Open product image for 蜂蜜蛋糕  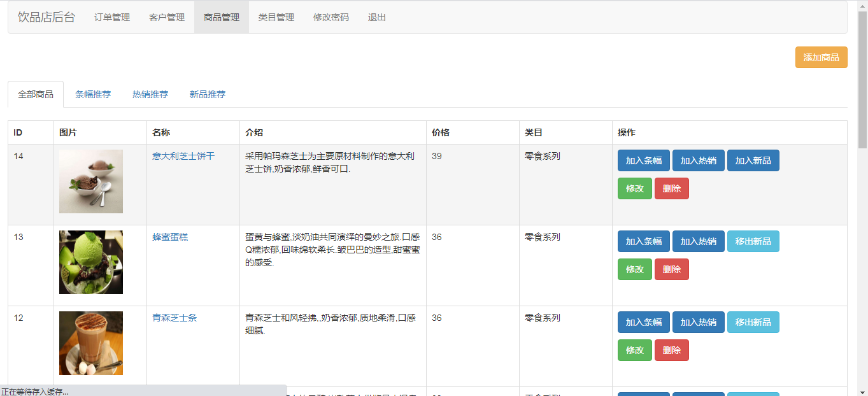point(91,262)
